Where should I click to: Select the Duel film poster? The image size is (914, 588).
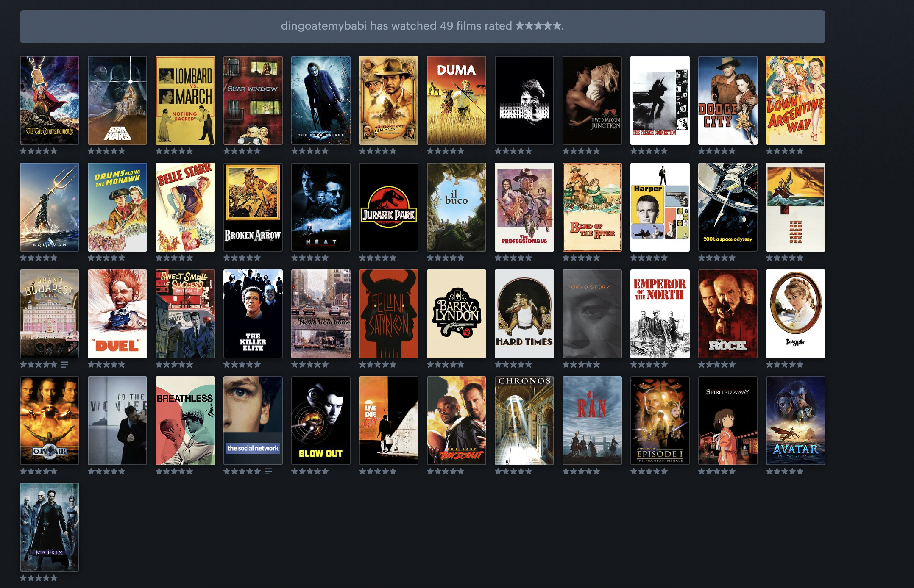(117, 314)
